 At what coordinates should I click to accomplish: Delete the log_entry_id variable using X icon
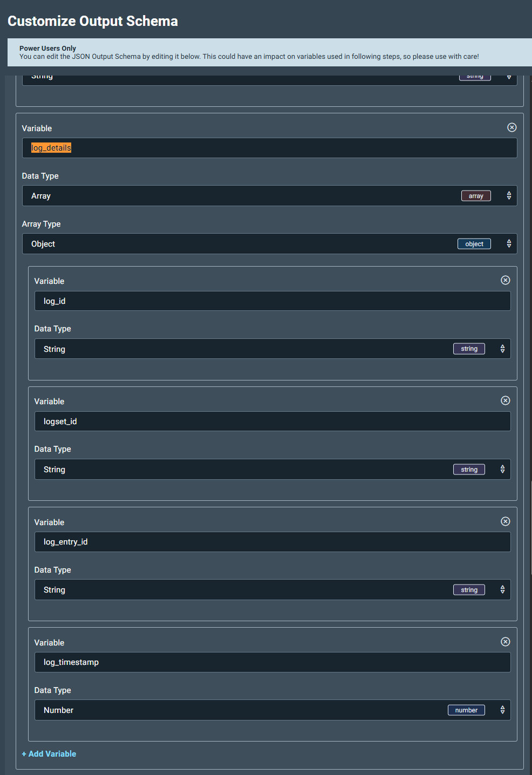point(505,521)
